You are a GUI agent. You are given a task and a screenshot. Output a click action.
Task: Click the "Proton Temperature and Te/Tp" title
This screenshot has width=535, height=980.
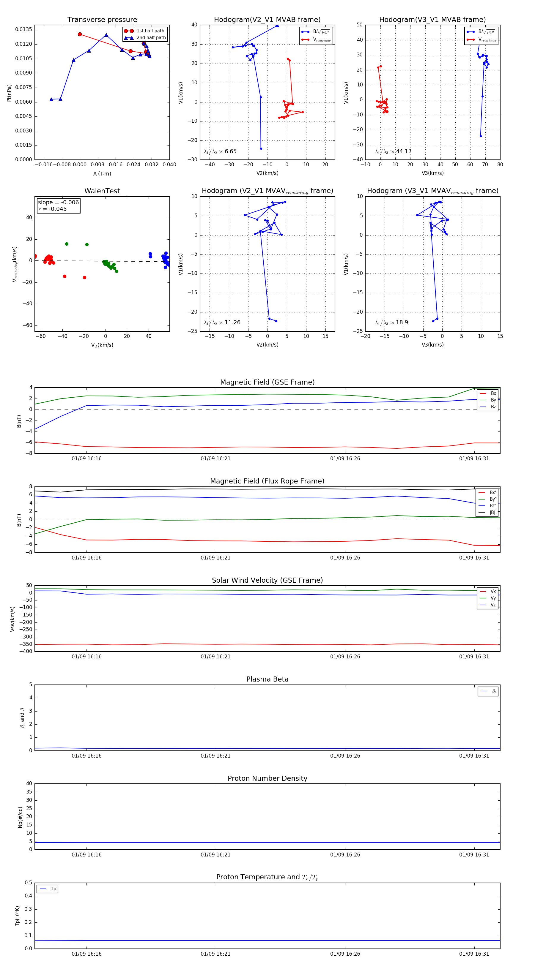coord(267,877)
